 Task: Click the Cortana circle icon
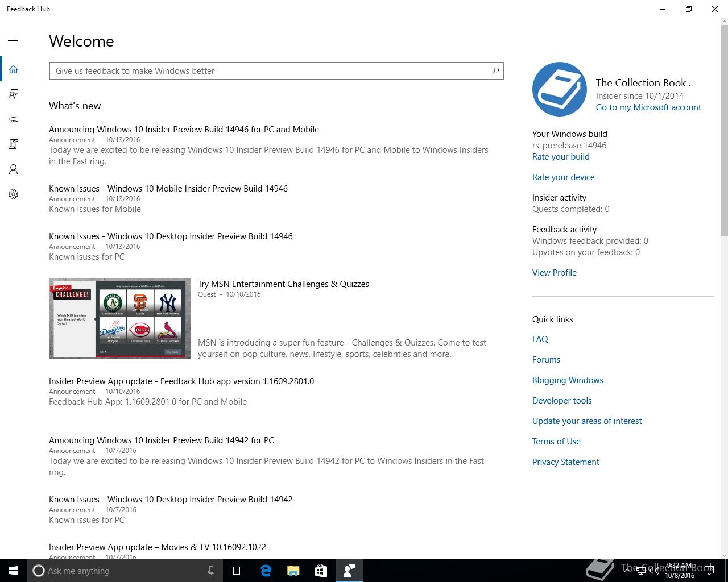(x=38, y=571)
